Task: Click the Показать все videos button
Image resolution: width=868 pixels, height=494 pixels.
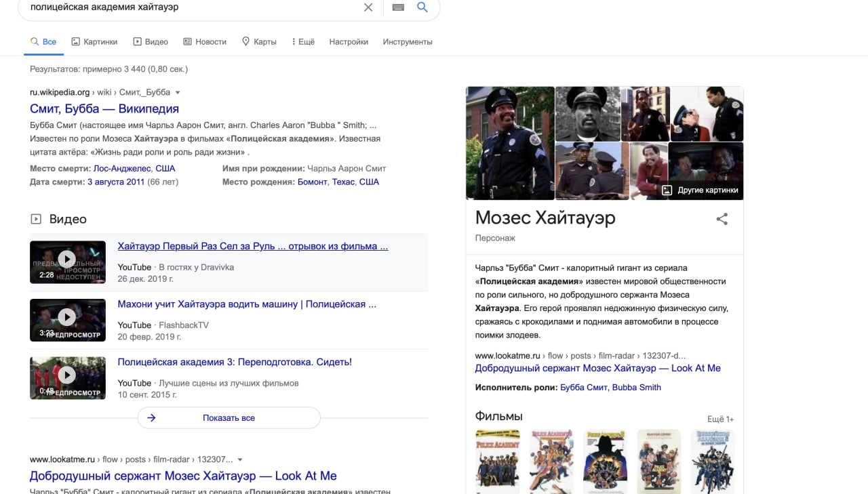Action: point(229,418)
